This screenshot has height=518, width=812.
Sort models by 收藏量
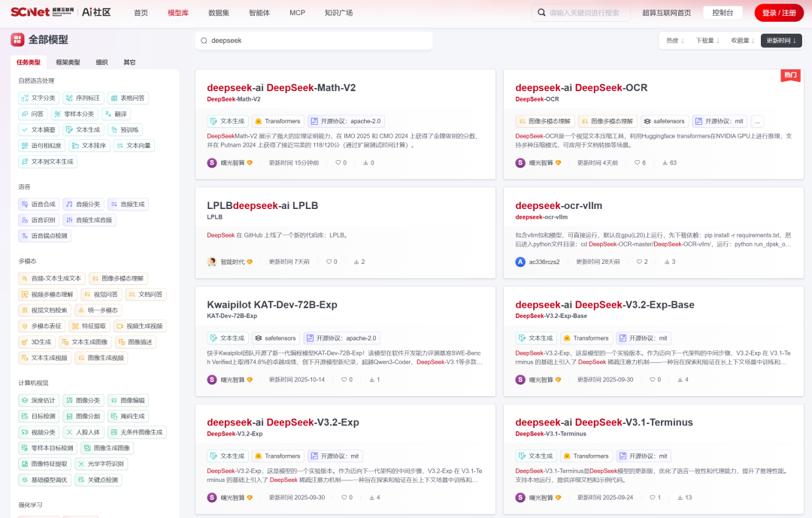click(743, 41)
